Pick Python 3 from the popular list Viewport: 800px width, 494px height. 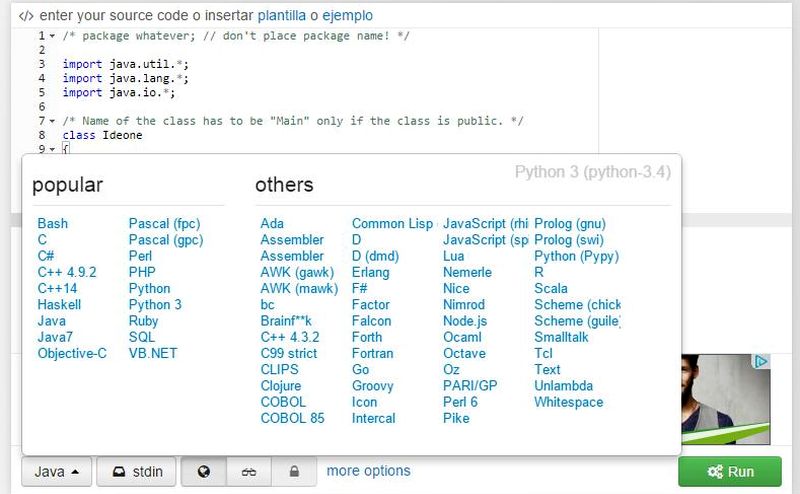coord(155,305)
